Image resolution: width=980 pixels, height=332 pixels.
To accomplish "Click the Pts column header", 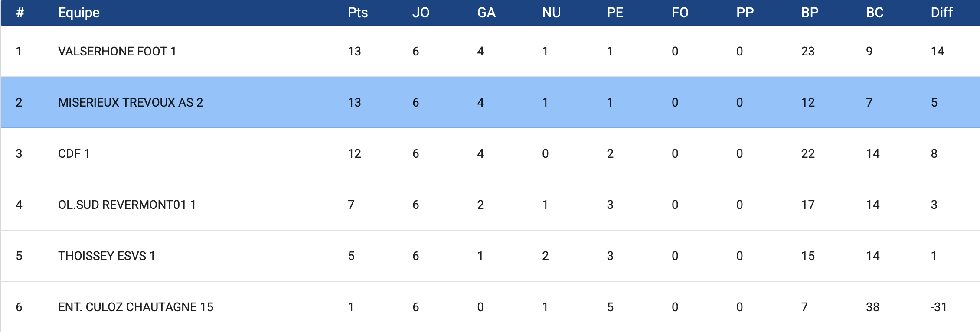I will pyautogui.click(x=357, y=13).
